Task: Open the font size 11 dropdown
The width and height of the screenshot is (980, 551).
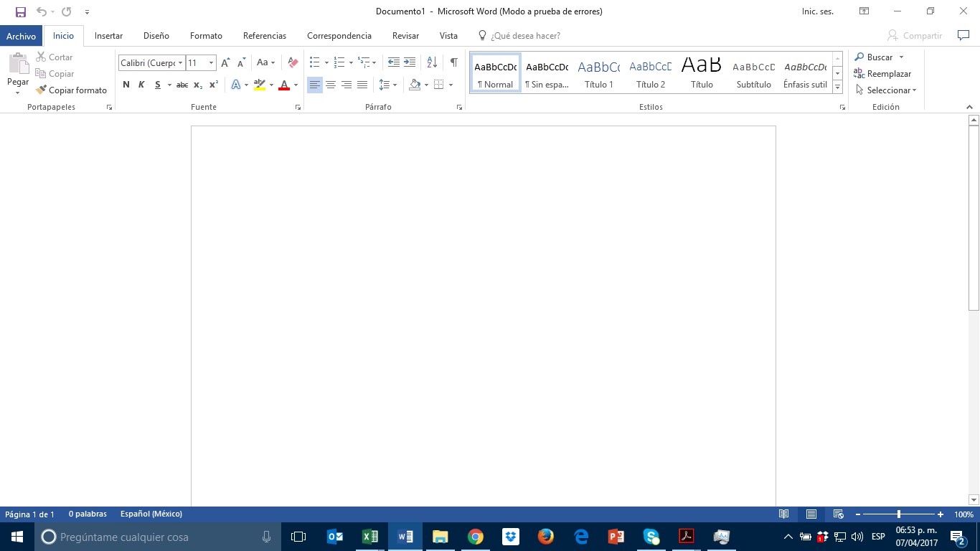Action: (x=211, y=63)
